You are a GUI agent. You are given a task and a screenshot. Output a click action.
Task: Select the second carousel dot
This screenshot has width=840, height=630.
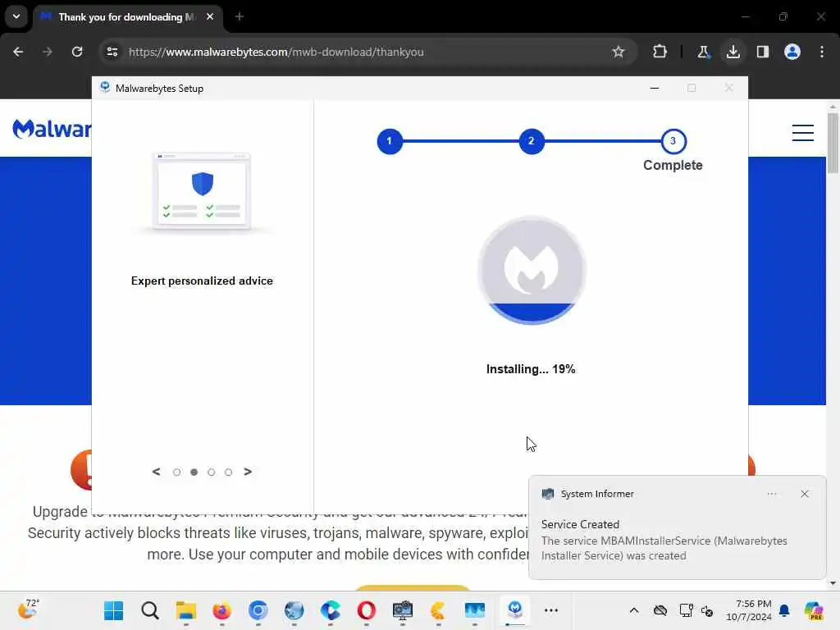pos(194,472)
